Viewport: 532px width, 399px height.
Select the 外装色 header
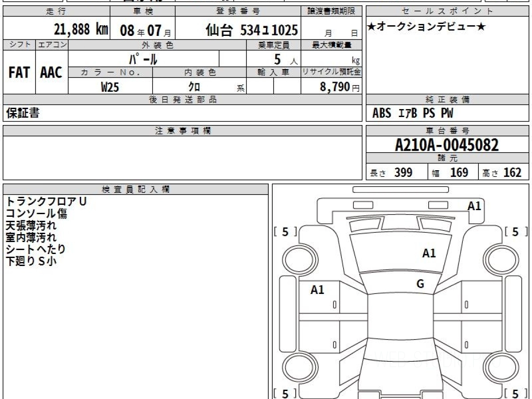coord(157,45)
